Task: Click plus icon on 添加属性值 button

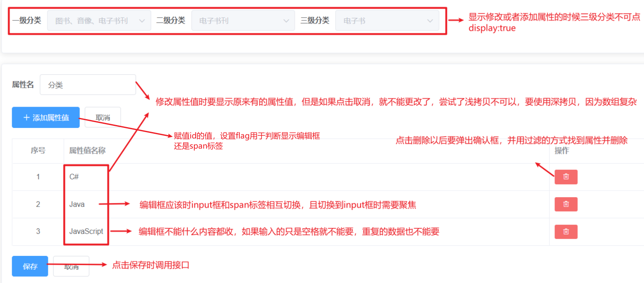Action: [26, 118]
